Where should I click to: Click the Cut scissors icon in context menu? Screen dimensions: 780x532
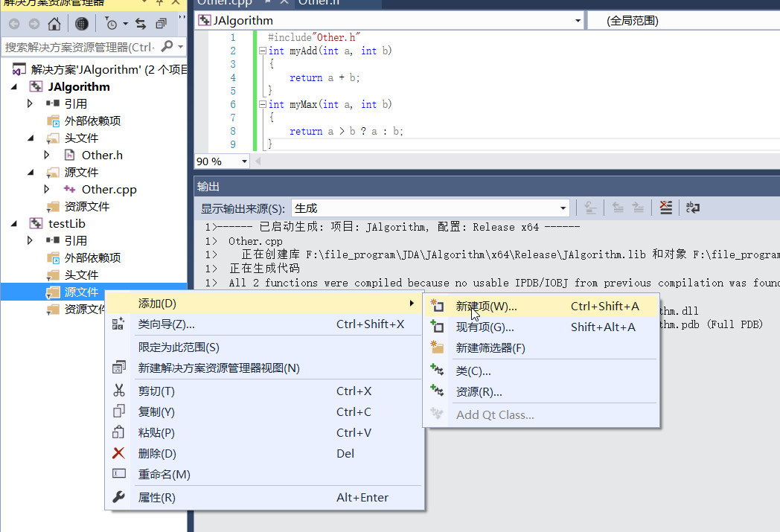(x=118, y=391)
